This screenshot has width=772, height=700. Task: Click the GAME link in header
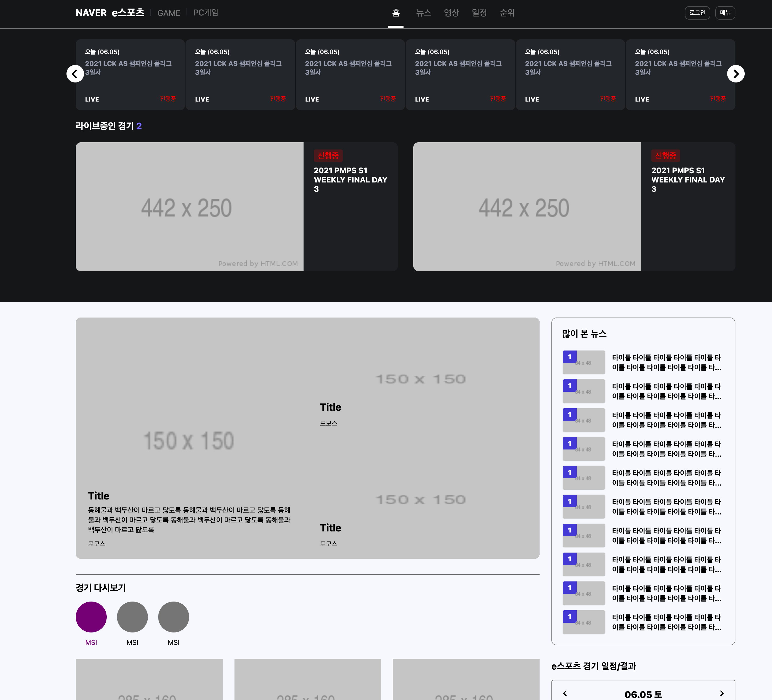169,13
